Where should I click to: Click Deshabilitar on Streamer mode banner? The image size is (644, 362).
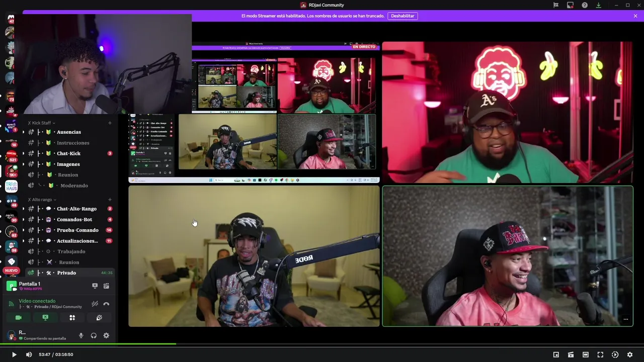[403, 16]
